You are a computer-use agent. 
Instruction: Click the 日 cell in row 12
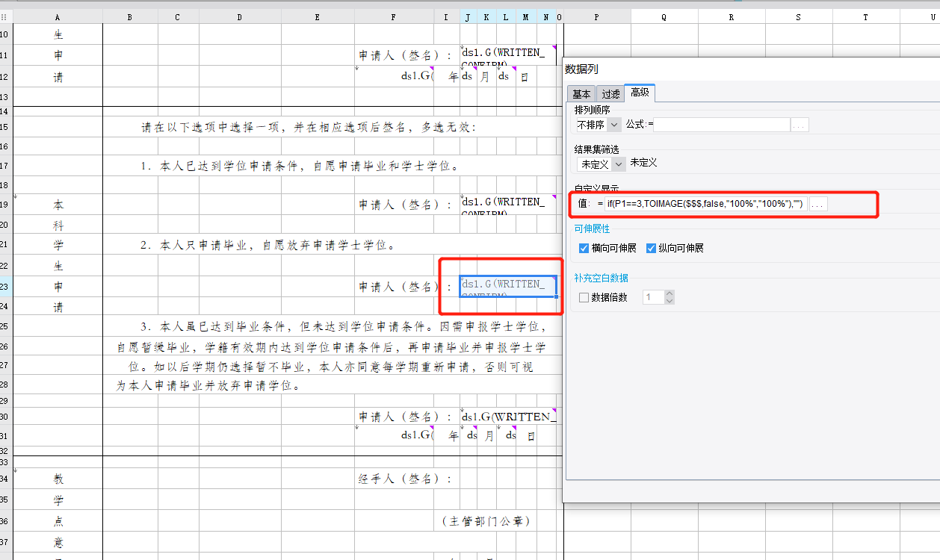click(x=525, y=76)
